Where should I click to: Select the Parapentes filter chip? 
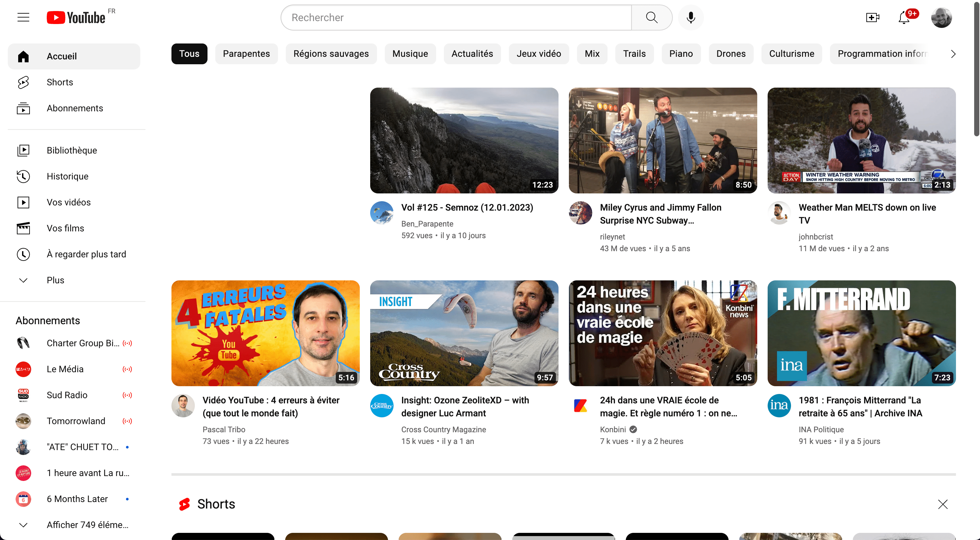246,54
